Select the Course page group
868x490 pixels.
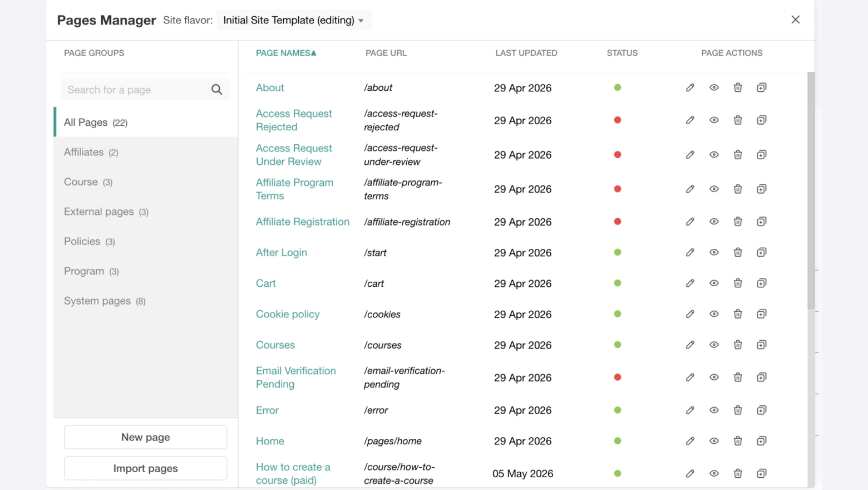coord(146,182)
